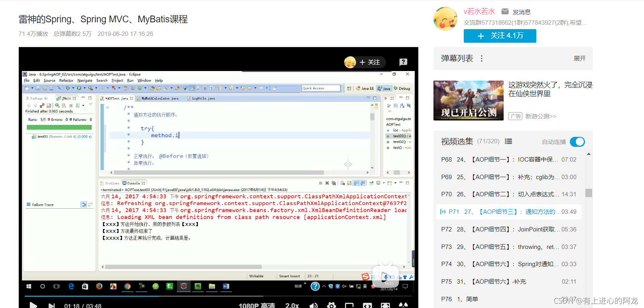644x308 pixels.
Task: Click the Task View taskbar icon
Action: [x=57, y=286]
